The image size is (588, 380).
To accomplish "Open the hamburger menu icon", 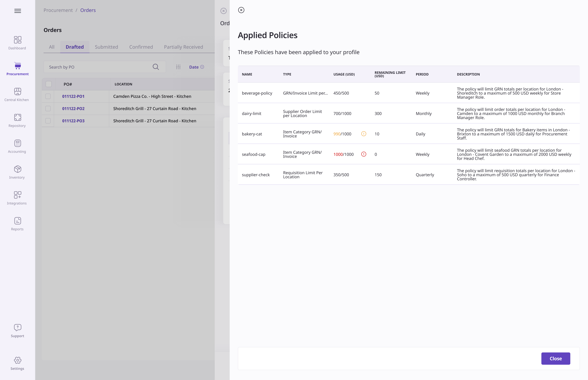I will click(x=18, y=11).
